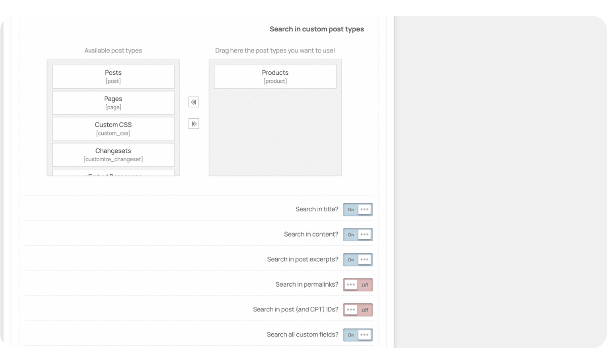Click the partially visible oEmbed Responses item
607x364 pixels.
pyautogui.click(x=113, y=173)
